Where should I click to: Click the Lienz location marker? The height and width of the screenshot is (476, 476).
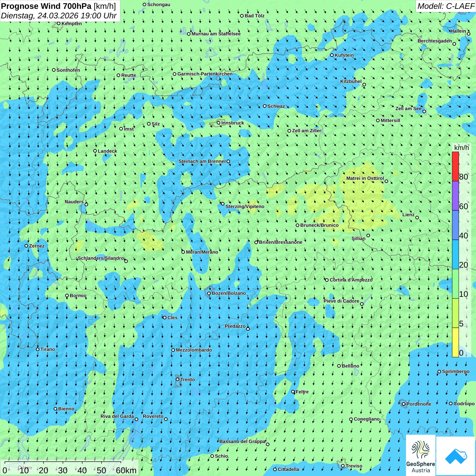pyautogui.click(x=417, y=218)
